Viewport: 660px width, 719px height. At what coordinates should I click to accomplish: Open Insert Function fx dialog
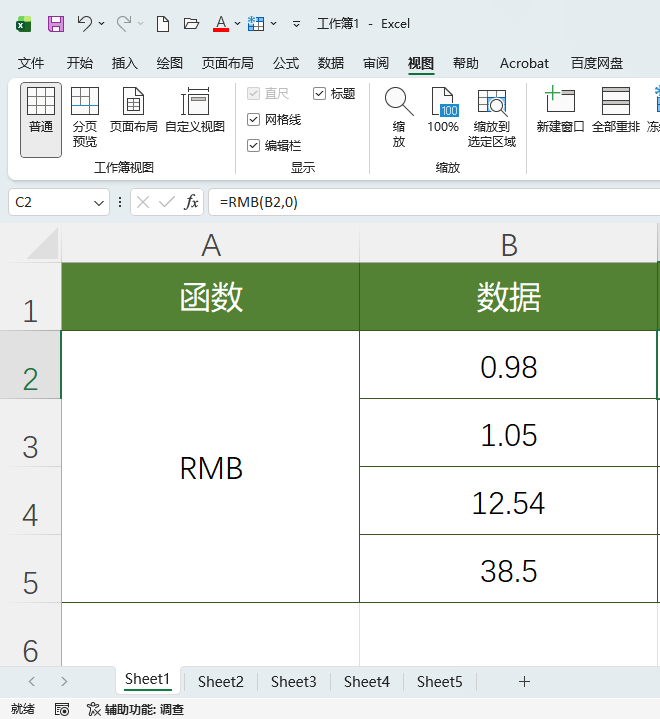191,202
